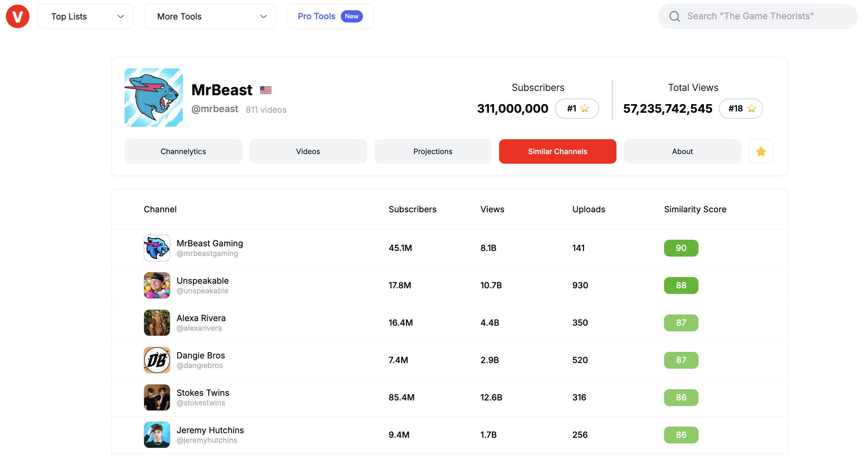Viewport: 868px width, 455px height.
Task: Open the Top Lists dropdown
Action: (x=86, y=16)
